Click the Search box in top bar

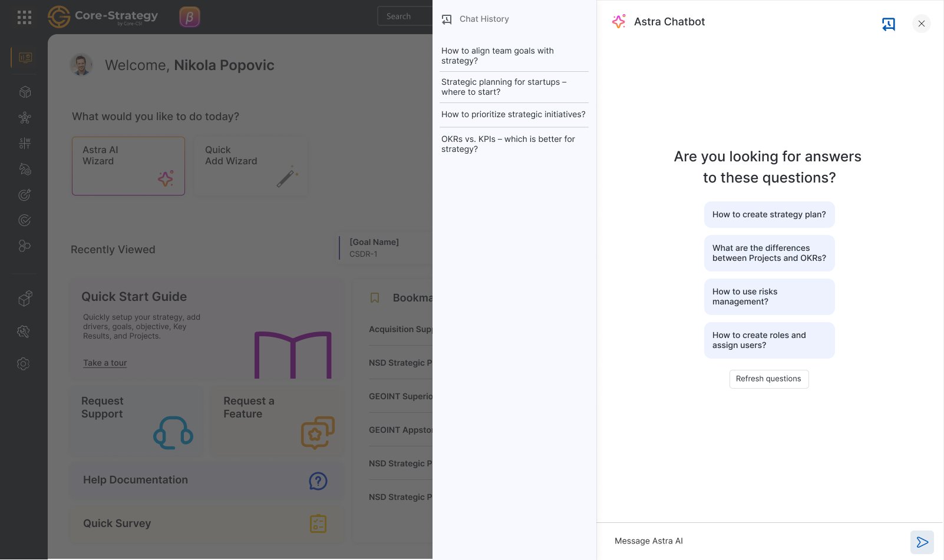pyautogui.click(x=405, y=16)
